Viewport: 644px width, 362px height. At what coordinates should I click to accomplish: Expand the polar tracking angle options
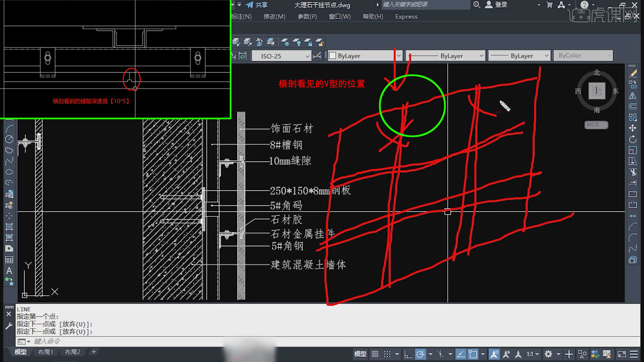(x=430, y=354)
